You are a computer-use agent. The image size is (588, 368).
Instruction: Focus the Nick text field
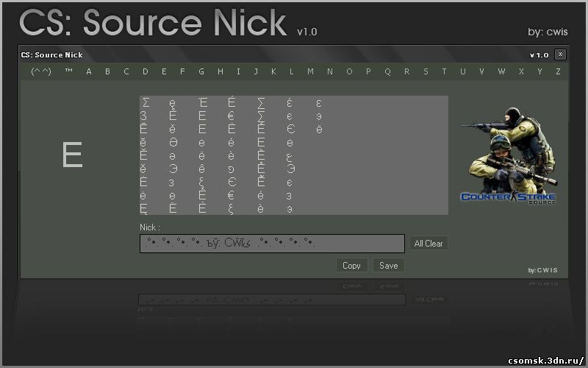click(x=272, y=244)
